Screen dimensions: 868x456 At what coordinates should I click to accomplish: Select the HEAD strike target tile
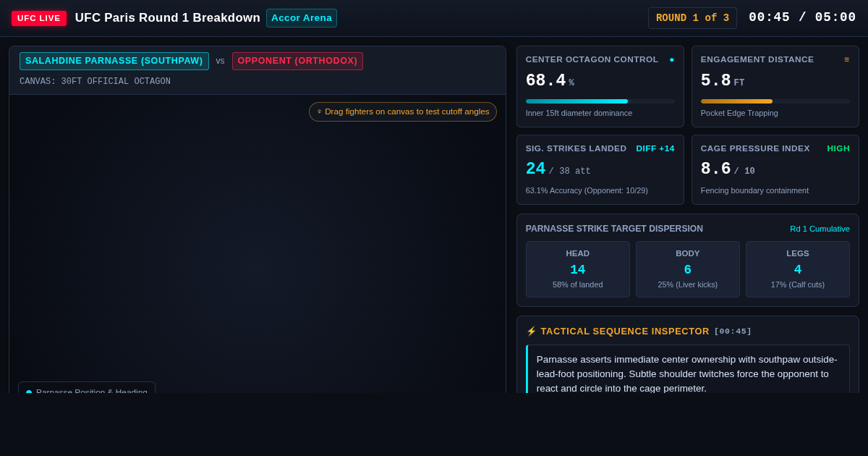pyautogui.click(x=578, y=269)
